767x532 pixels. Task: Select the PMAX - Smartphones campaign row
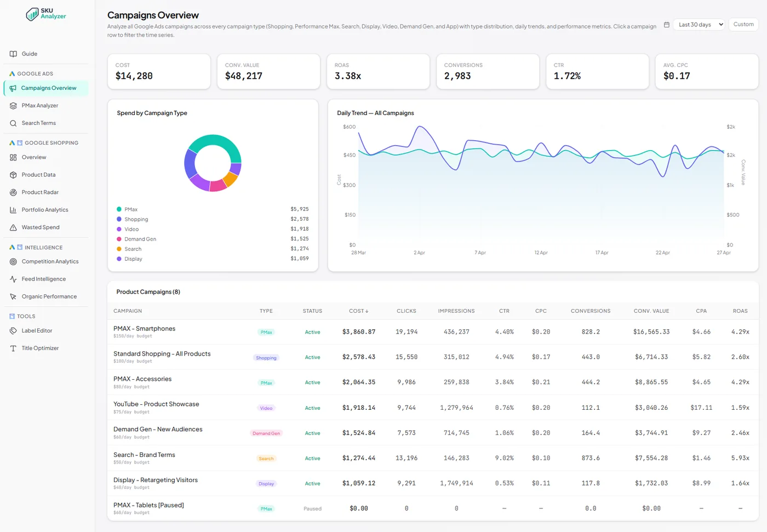pyautogui.click(x=433, y=332)
